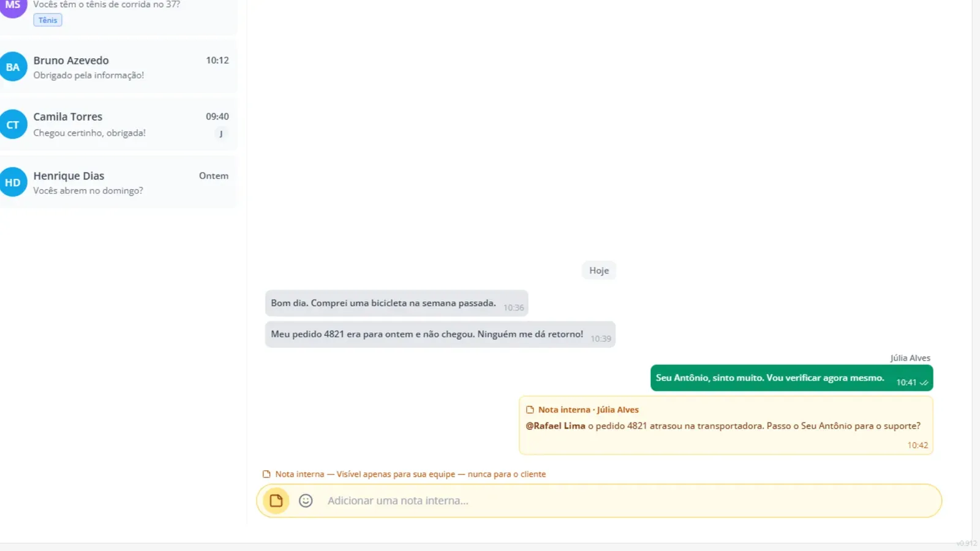Click the J assignee badge on Camila Torres
980x551 pixels.
pos(221,133)
